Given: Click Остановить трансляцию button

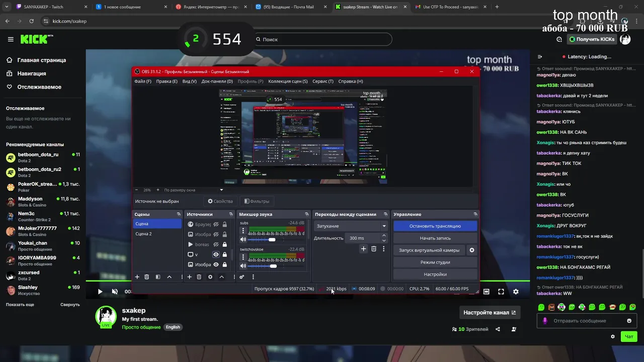Looking at the screenshot, I should point(435,226).
